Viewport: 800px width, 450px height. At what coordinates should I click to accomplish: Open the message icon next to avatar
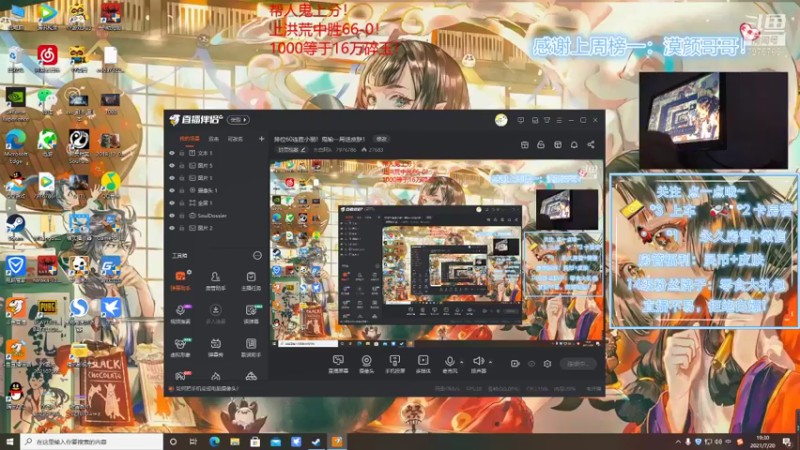pyautogui.click(x=520, y=120)
